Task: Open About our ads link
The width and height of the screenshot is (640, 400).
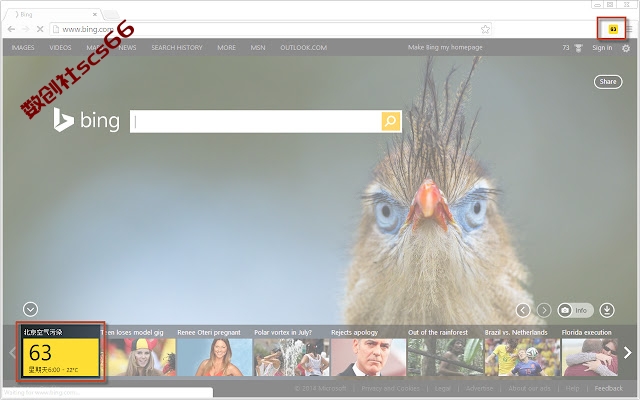Action: coord(529,388)
